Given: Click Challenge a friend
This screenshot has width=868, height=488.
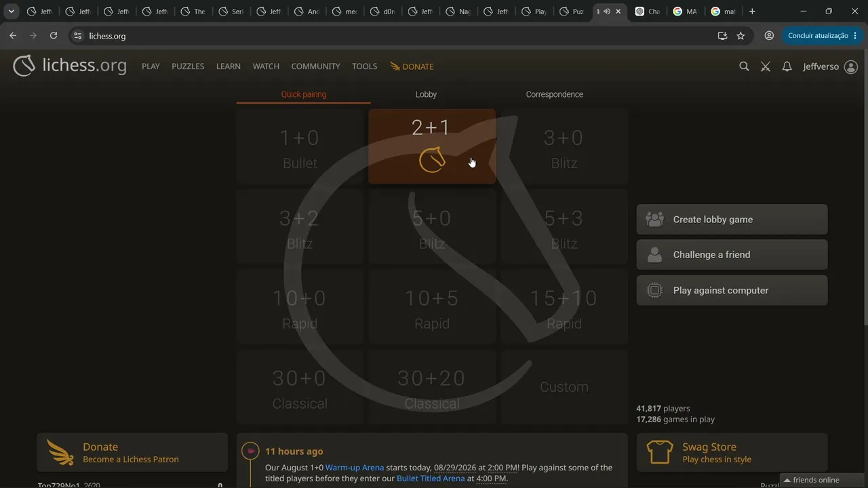Looking at the screenshot, I should pos(732,255).
